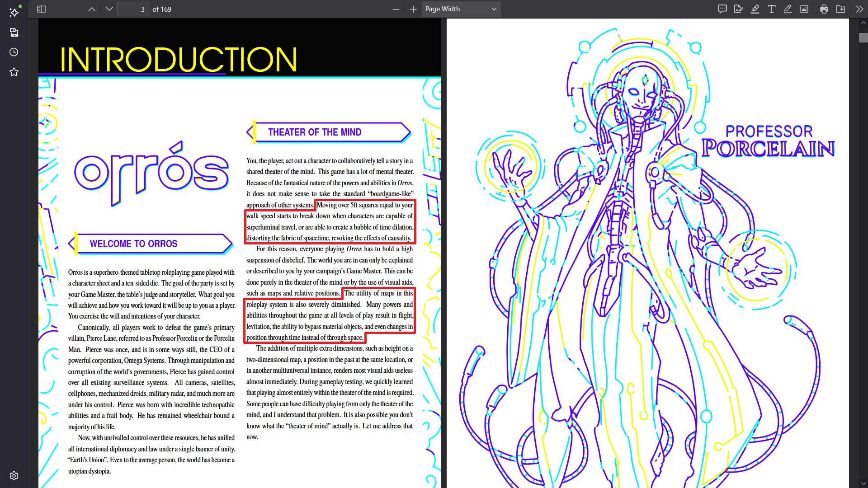Click the 'PROFESSOR' label above Porcelain
868x488 pixels.
point(769,131)
